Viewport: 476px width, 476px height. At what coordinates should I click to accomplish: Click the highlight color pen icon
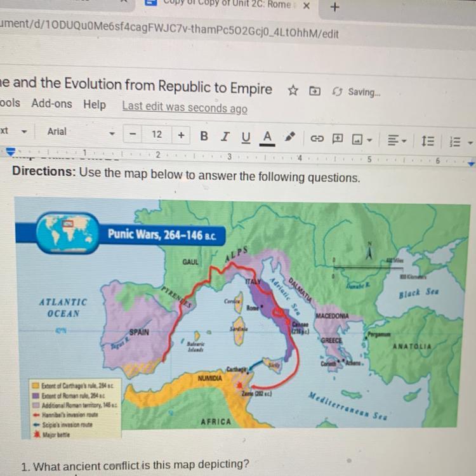(290, 136)
